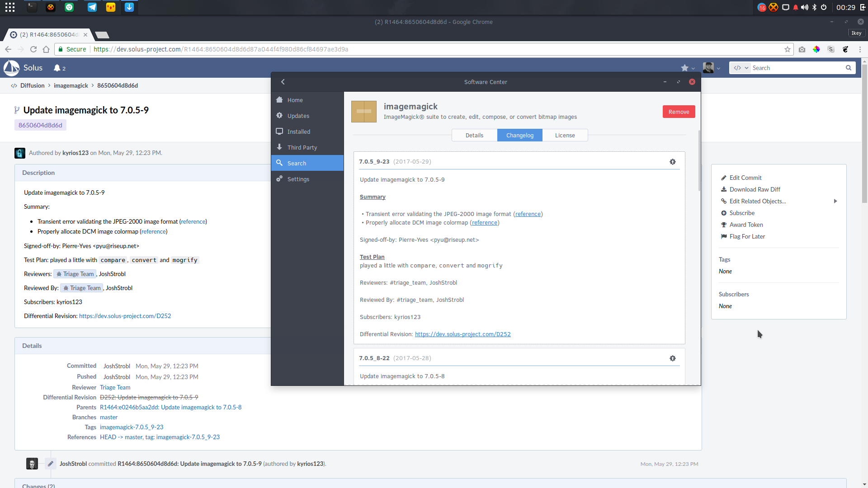Open Settings in Software Center sidebar
The width and height of the screenshot is (868, 488).
pyautogui.click(x=307, y=179)
